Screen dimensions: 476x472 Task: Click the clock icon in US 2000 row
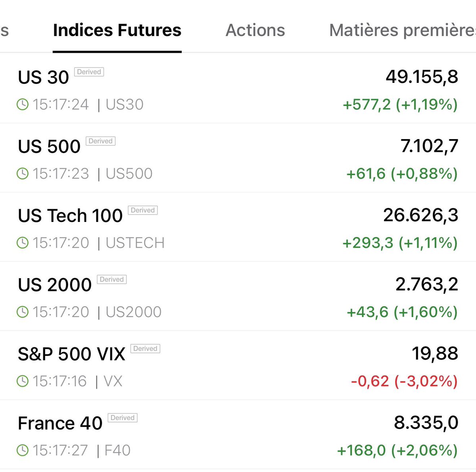[23, 312]
